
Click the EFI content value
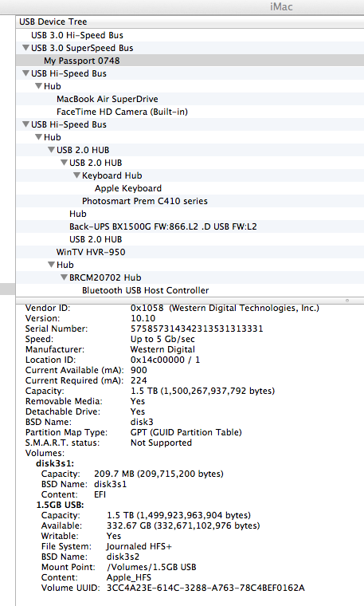tap(100, 494)
